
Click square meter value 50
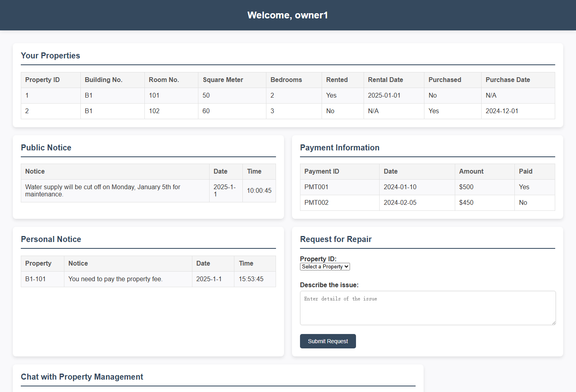point(232,96)
